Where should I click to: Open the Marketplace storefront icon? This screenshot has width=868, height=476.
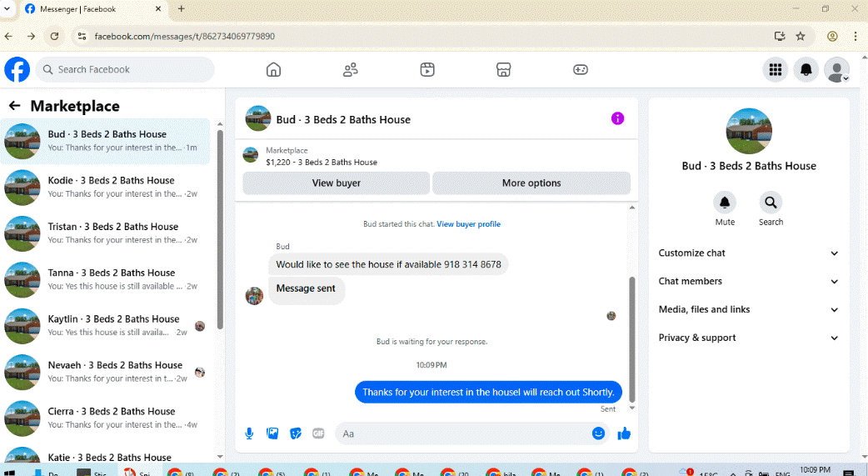[x=503, y=70]
